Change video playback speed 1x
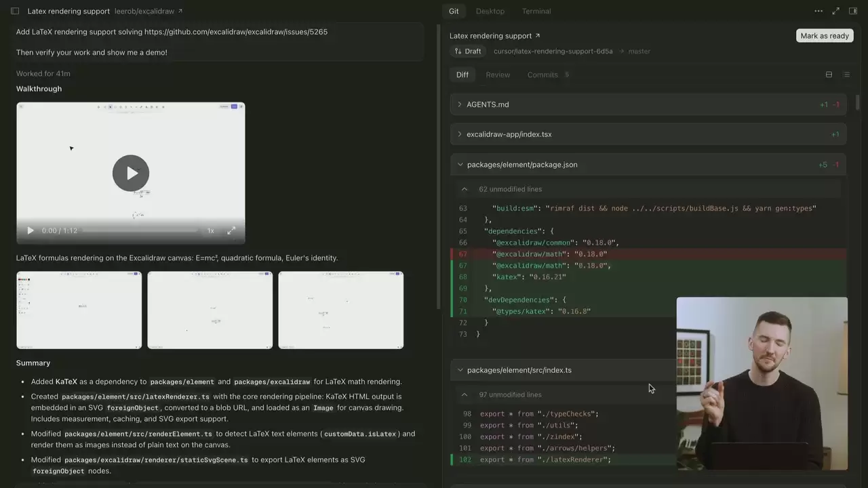Image resolution: width=868 pixels, height=488 pixels. tap(211, 230)
